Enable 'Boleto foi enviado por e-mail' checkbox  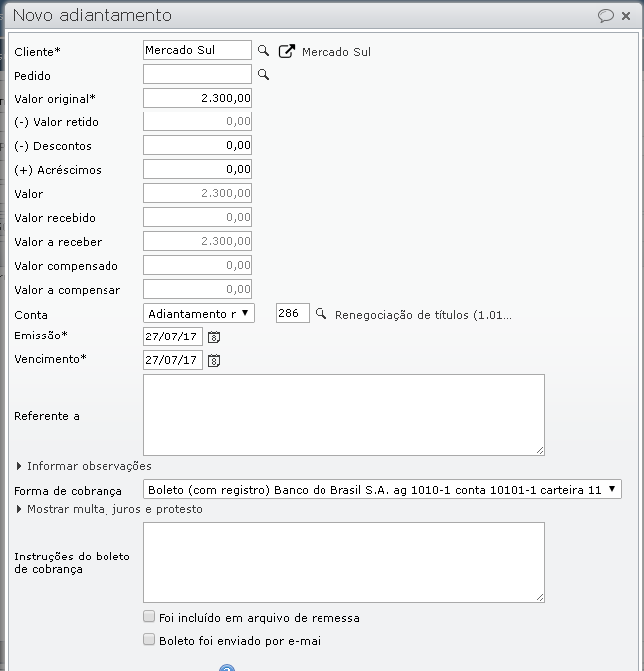tap(149, 640)
